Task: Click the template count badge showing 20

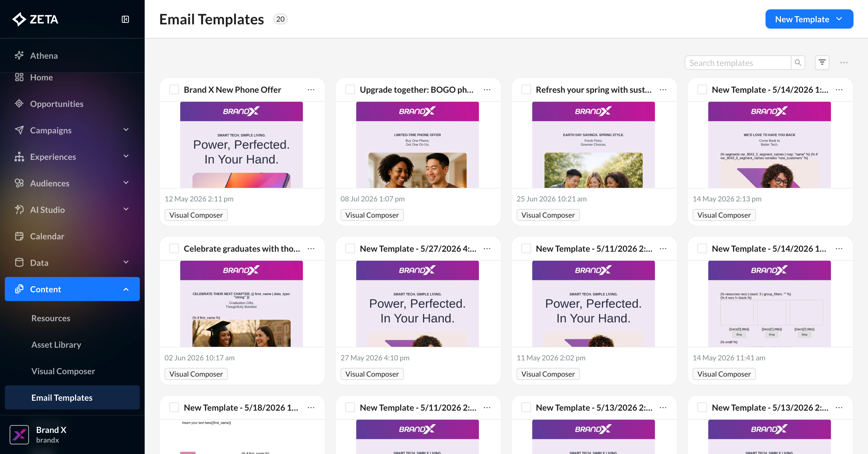Action: point(280,19)
